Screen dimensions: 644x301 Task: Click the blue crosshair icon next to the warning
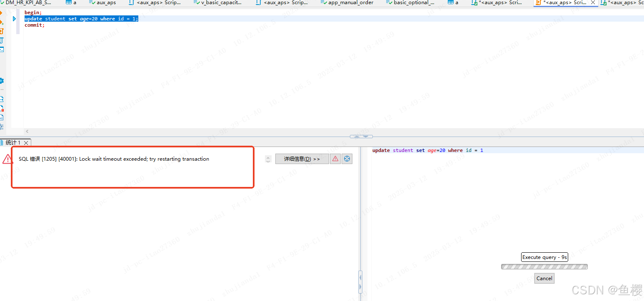[347, 159]
